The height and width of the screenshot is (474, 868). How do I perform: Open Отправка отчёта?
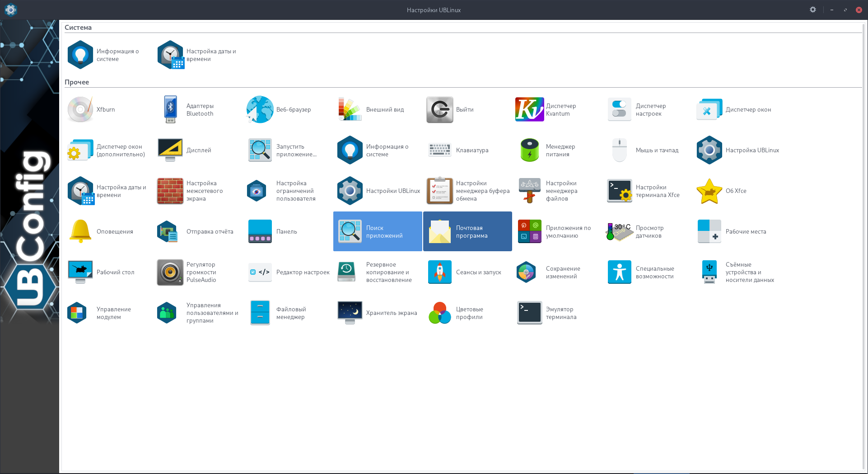pyautogui.click(x=197, y=231)
